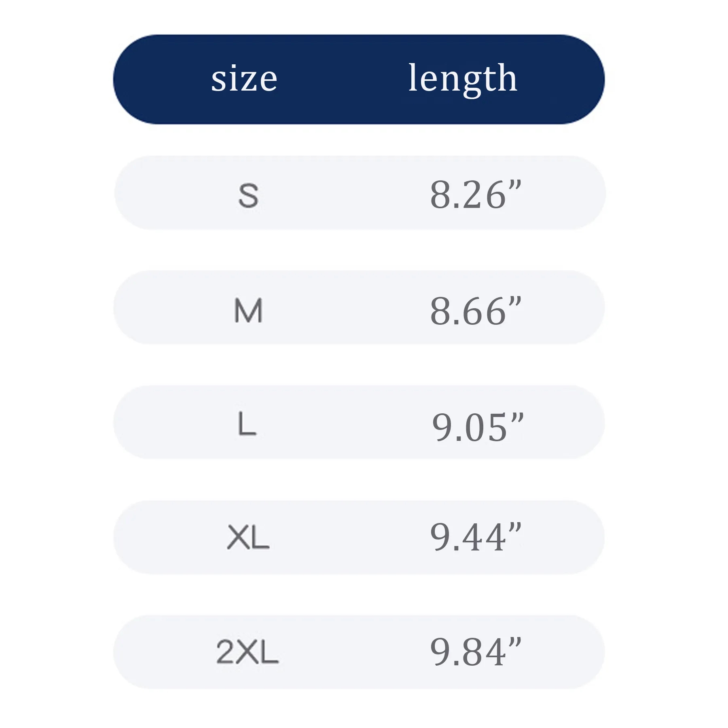Select the 2XL size label
This screenshot has height=728, width=728.
248,652
